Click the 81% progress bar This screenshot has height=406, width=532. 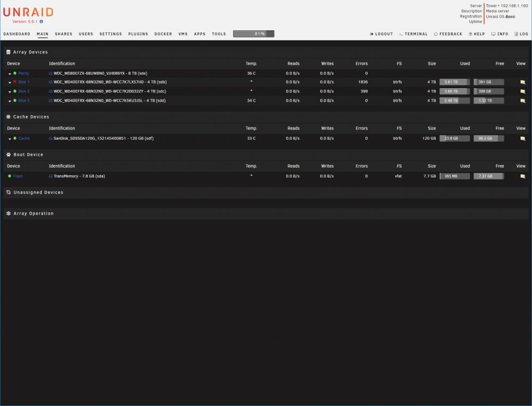(x=253, y=33)
